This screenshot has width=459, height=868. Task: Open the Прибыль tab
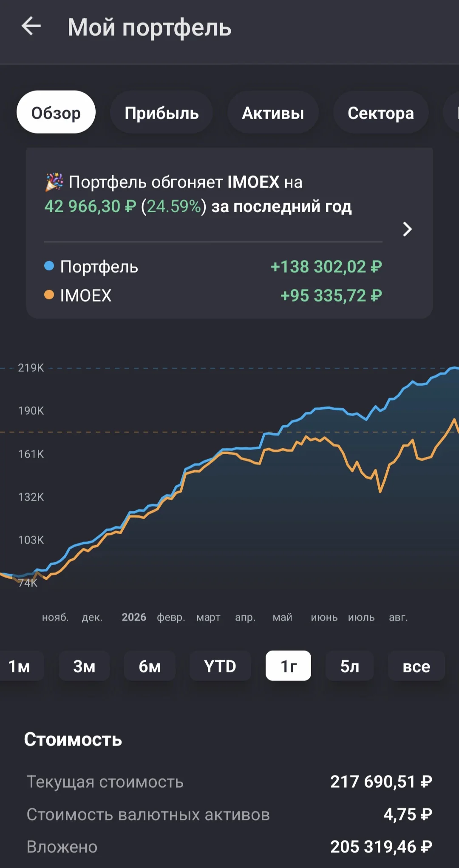point(161,112)
